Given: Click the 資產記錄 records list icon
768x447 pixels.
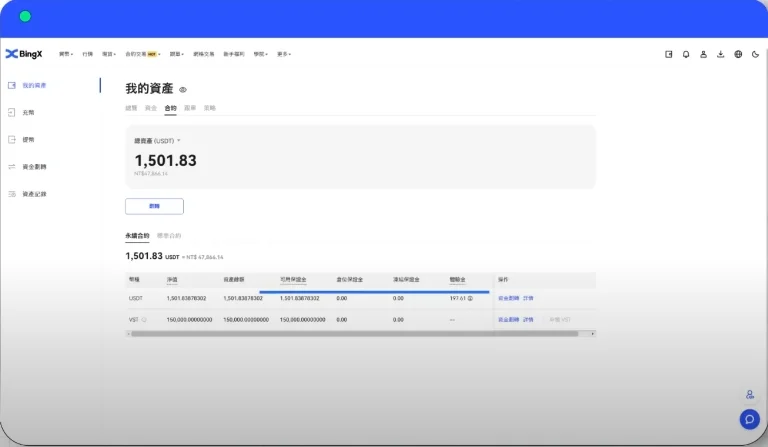Looking at the screenshot, I should pos(12,194).
